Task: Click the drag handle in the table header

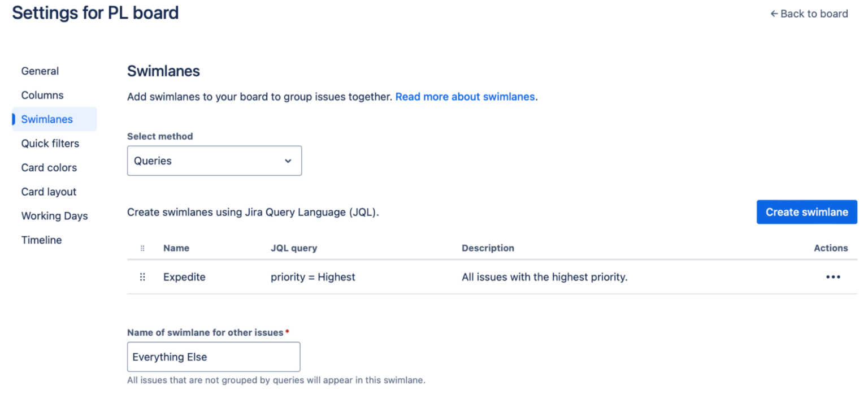Action: (x=142, y=248)
